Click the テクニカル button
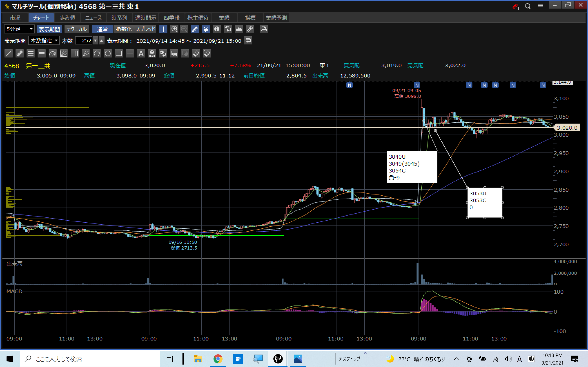The height and width of the screenshot is (367, 588). [77, 29]
